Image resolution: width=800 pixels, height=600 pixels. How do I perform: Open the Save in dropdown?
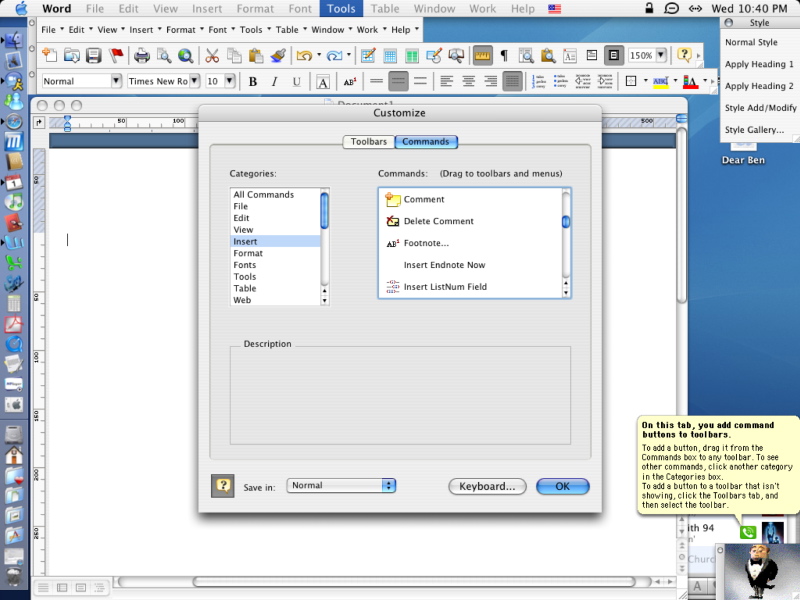(341, 485)
